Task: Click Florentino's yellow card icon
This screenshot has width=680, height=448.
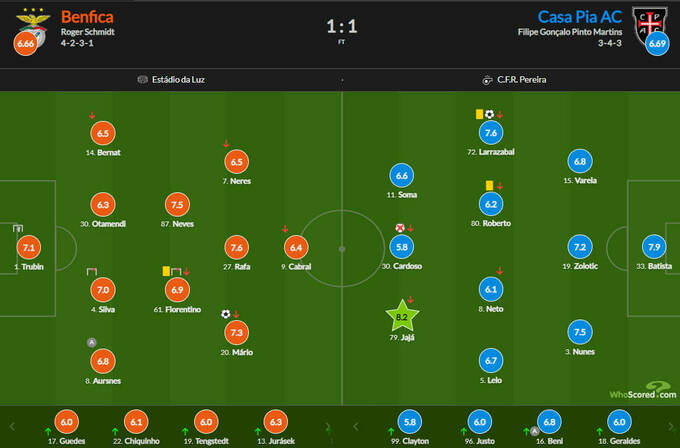Action: pos(165,271)
